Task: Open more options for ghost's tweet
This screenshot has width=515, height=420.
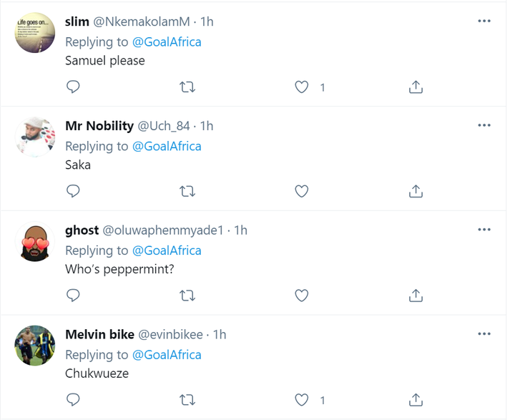Action: click(484, 230)
